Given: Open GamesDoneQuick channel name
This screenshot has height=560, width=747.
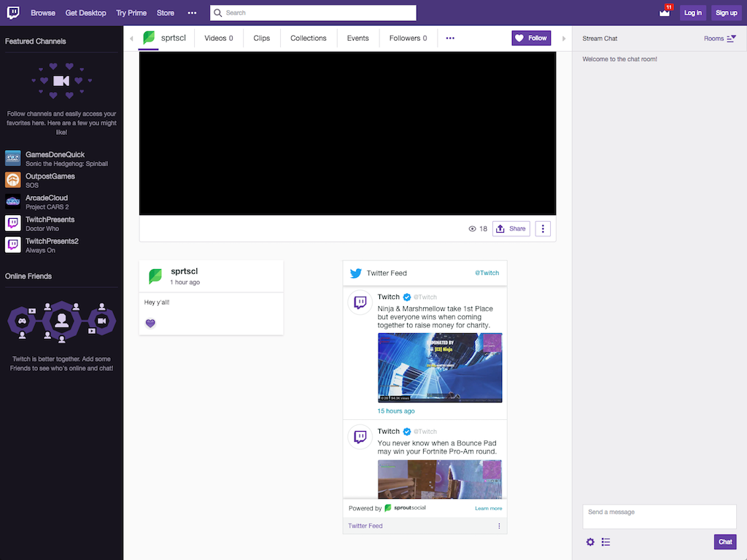Looking at the screenshot, I should [55, 155].
